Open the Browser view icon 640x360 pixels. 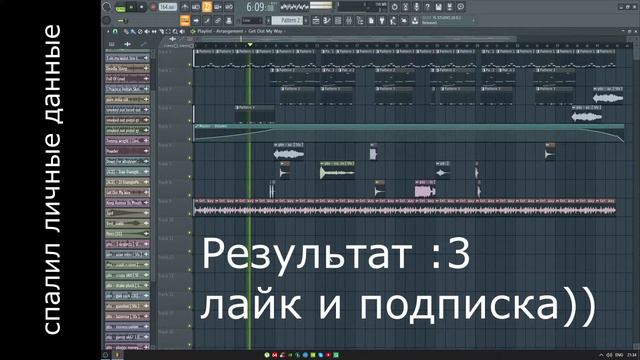click(360, 20)
